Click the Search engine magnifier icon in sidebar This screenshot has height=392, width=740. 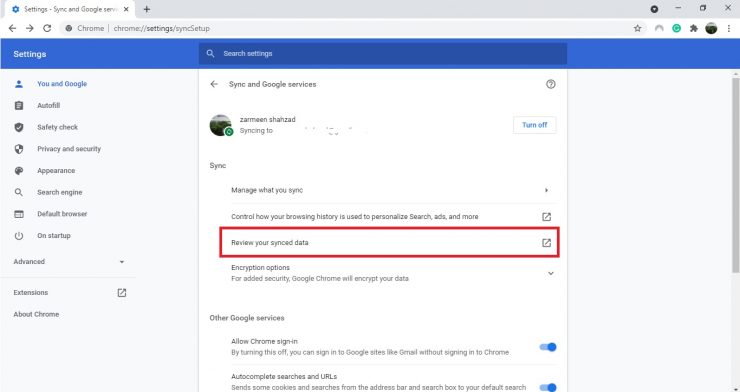[19, 192]
